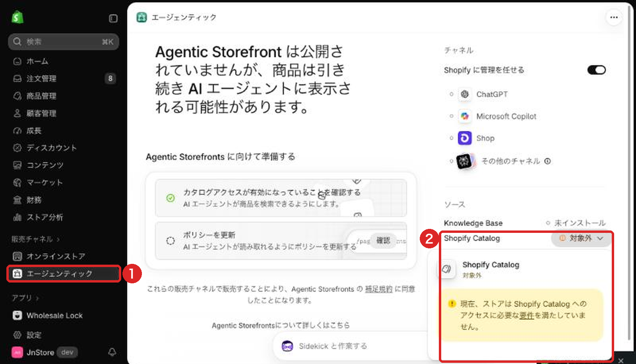Click the ストア分析 chart icon
This screenshot has width=636, height=364.
click(x=17, y=217)
